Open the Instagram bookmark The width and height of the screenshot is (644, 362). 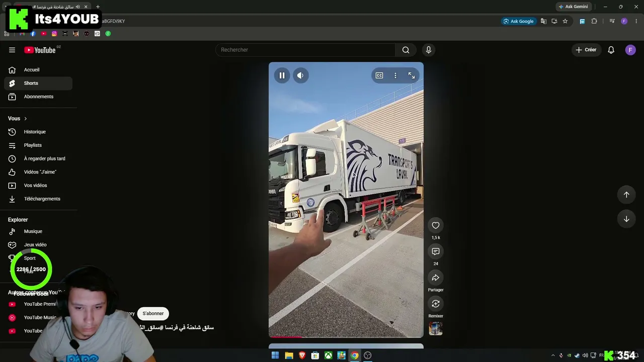(54, 34)
